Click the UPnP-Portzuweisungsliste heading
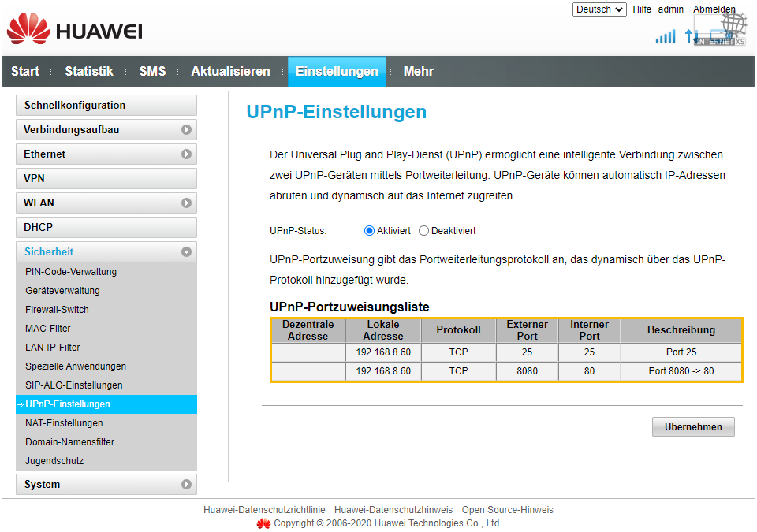 point(349,307)
